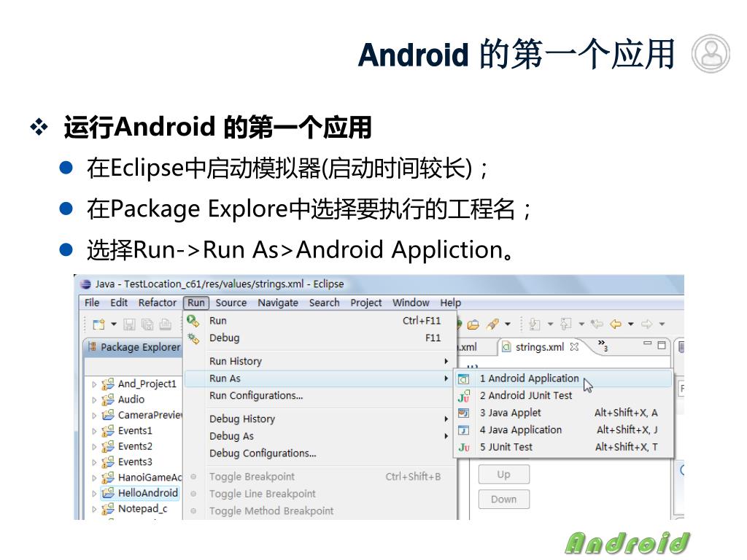Open the Source menu
The image size is (747, 560).
(x=231, y=303)
